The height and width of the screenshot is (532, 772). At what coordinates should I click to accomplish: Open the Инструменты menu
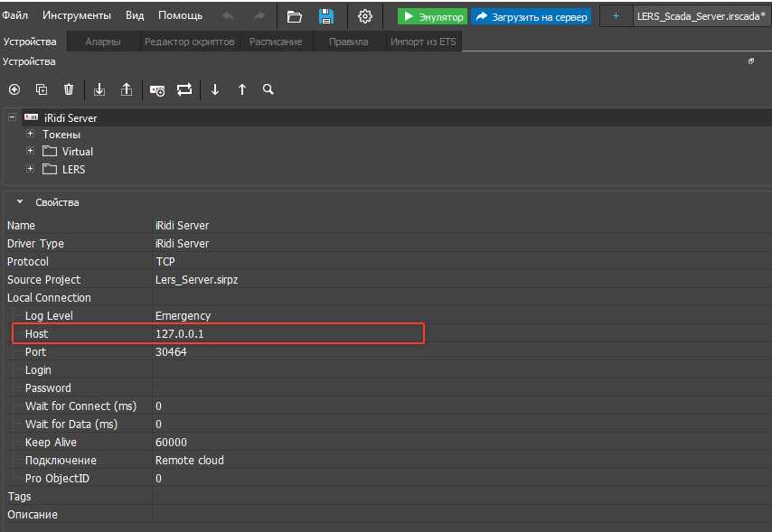click(x=77, y=16)
